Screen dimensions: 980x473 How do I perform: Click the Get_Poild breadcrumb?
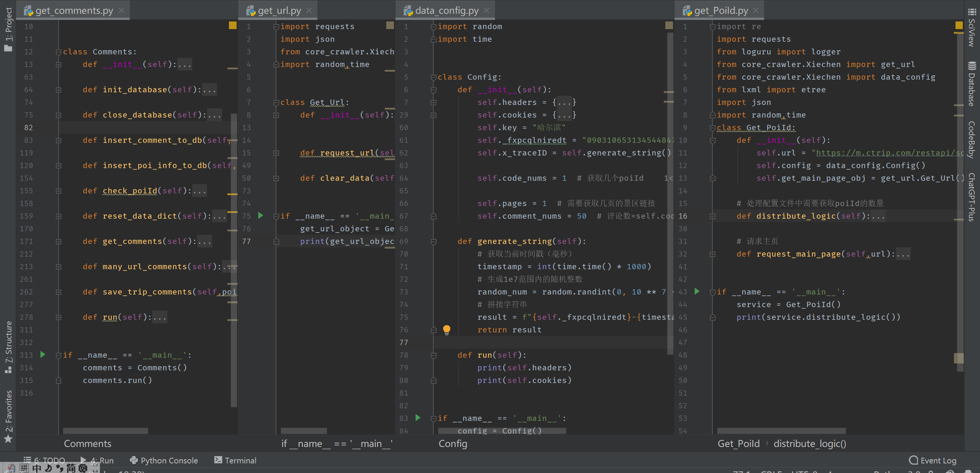click(738, 444)
